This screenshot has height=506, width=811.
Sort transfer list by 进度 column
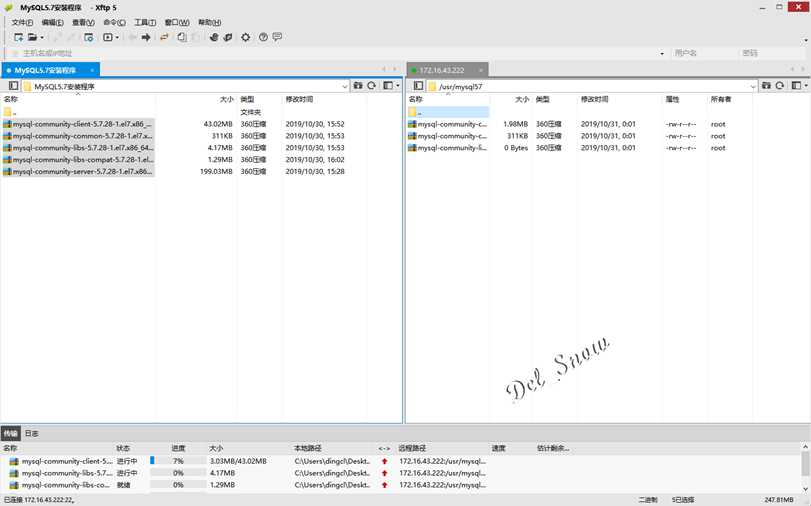tap(178, 448)
